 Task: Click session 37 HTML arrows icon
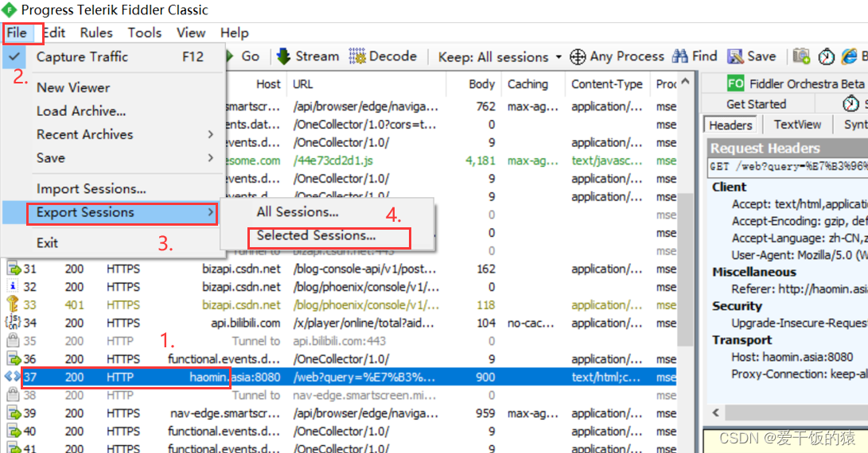point(13,377)
